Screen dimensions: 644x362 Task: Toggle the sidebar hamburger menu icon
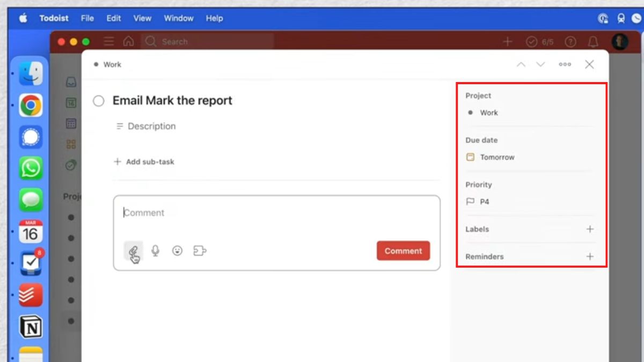click(109, 41)
